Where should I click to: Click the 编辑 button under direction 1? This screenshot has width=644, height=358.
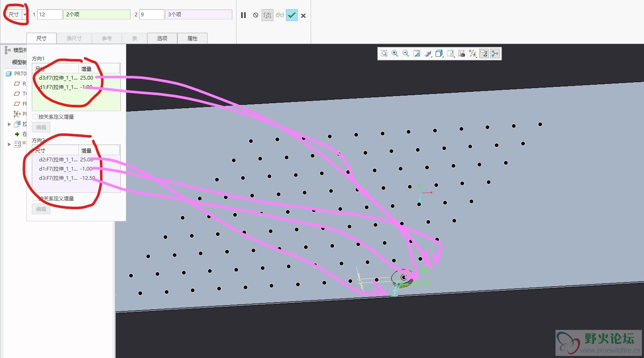tap(41, 127)
